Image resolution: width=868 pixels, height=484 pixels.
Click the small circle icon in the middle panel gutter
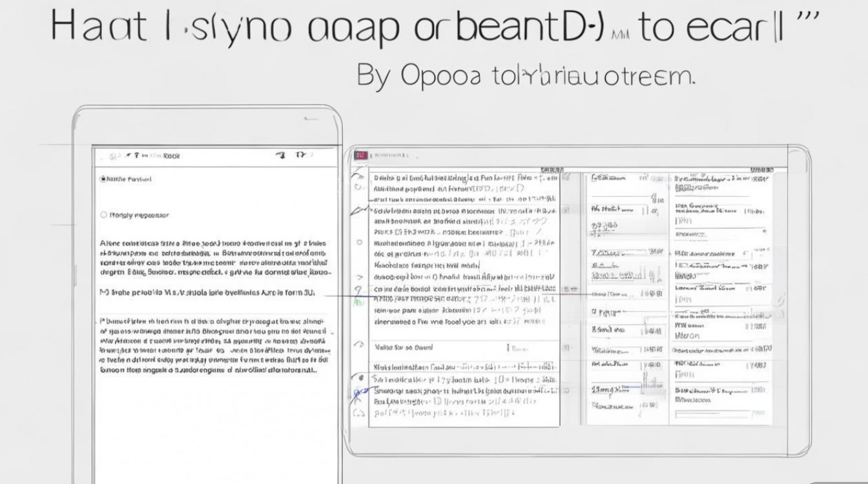pos(360,243)
